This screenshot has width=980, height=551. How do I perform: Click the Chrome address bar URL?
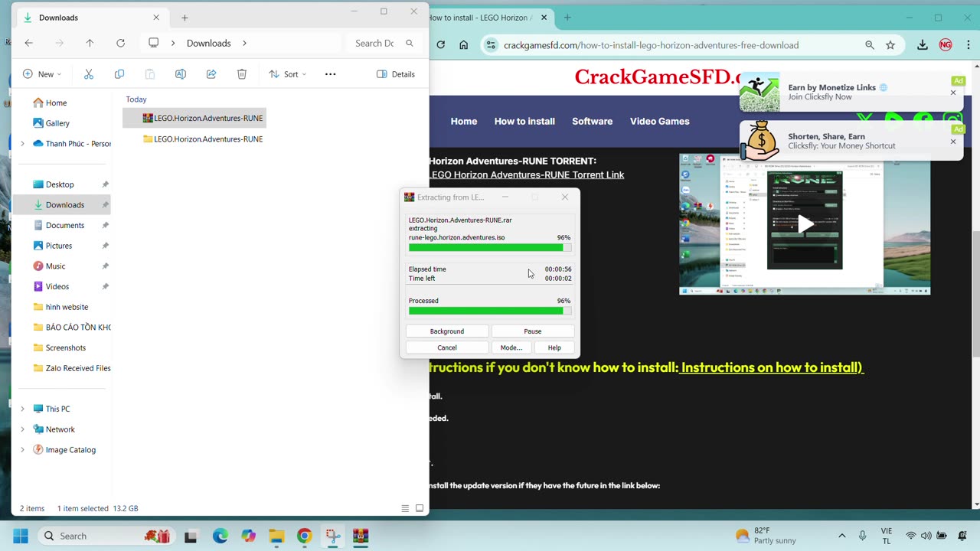point(652,45)
